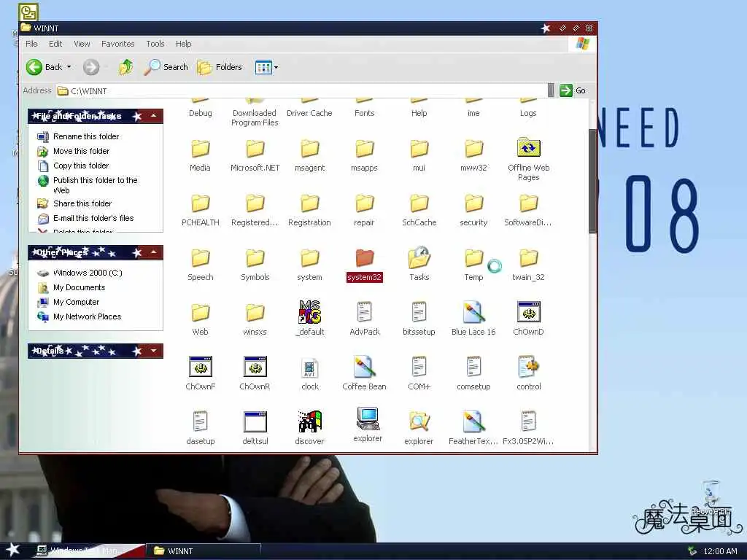The height and width of the screenshot is (560, 747).
Task: Toggle the Folders pane
Action: click(220, 67)
